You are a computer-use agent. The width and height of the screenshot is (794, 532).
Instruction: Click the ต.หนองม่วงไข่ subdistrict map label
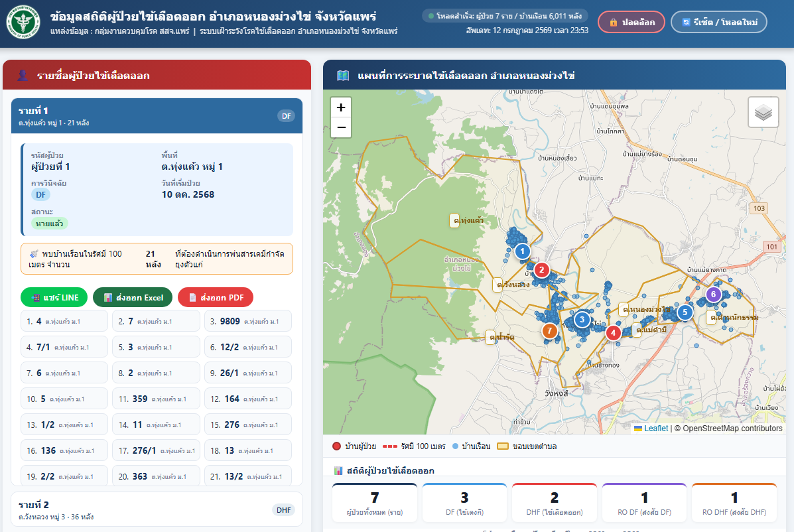click(645, 308)
